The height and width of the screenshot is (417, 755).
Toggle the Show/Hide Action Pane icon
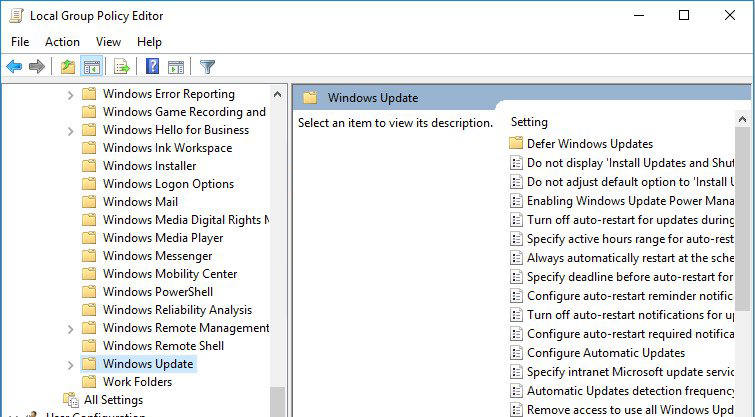(x=176, y=66)
